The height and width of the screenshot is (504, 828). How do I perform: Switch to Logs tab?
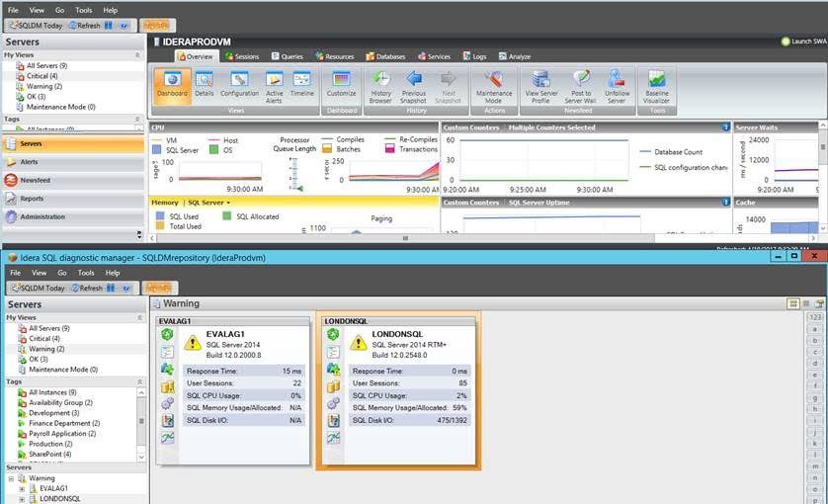tap(474, 56)
